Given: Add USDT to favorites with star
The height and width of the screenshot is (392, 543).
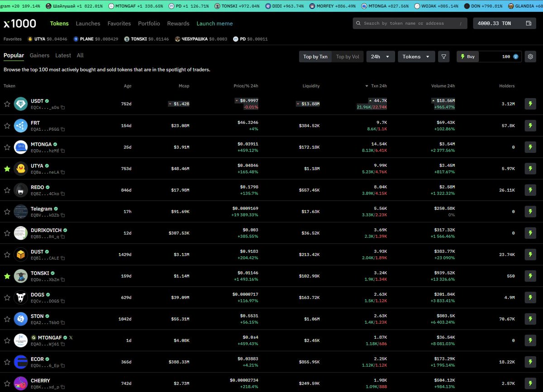Looking at the screenshot, I should [7, 104].
